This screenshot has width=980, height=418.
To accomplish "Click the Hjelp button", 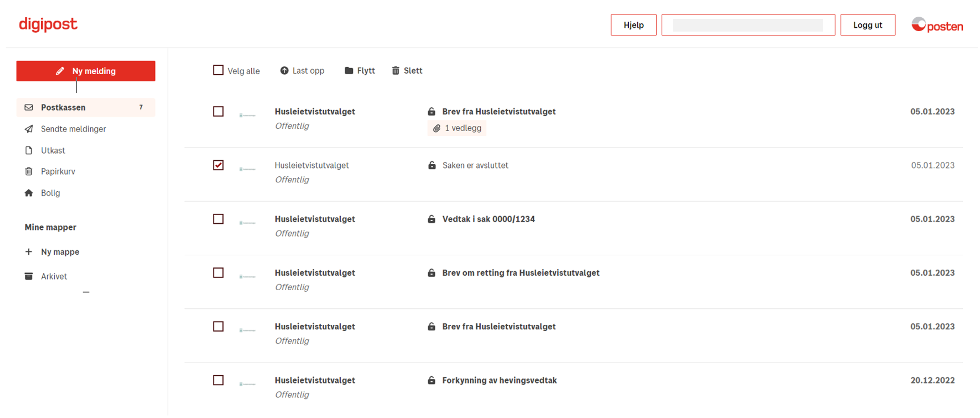I will click(633, 25).
